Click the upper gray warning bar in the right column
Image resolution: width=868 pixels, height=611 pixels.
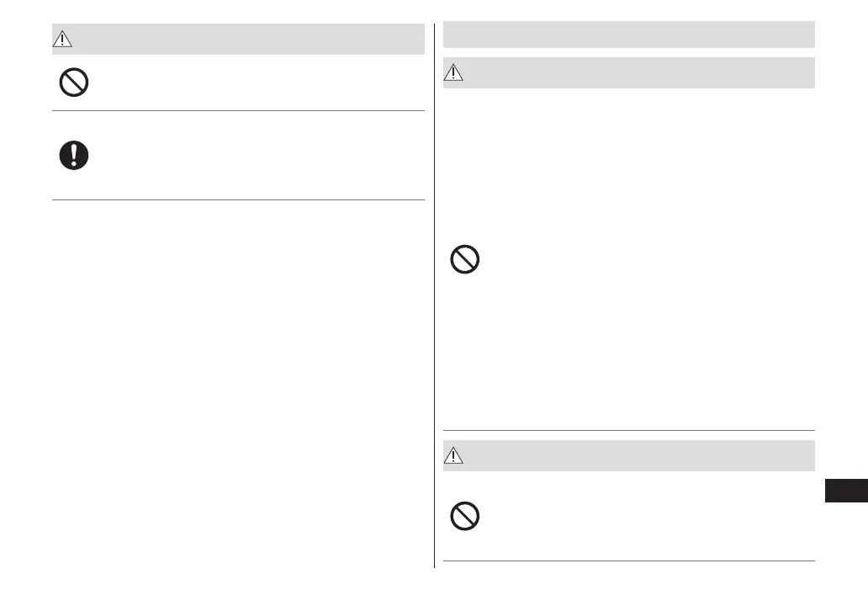click(639, 73)
